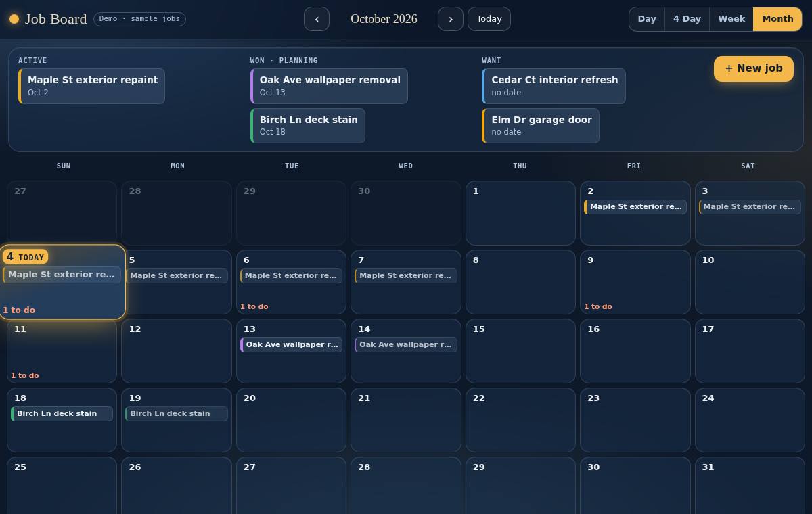Click the yellow Job Board logo dot

pyautogui.click(x=14, y=19)
